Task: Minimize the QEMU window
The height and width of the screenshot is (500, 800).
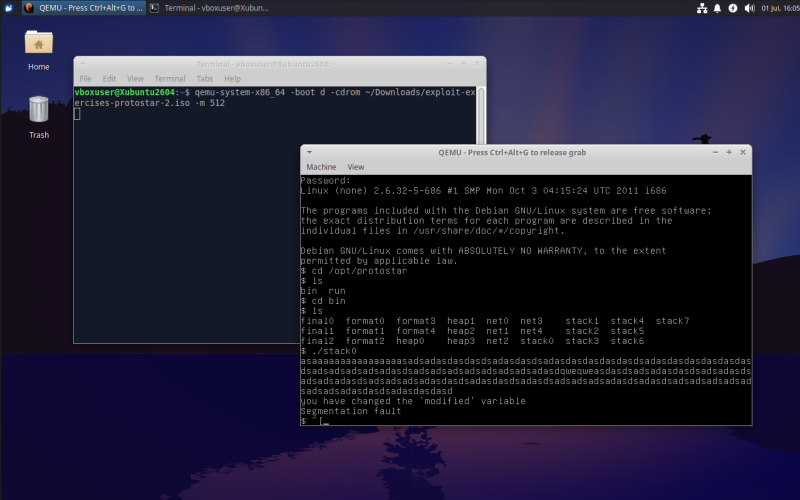Action: pos(715,152)
